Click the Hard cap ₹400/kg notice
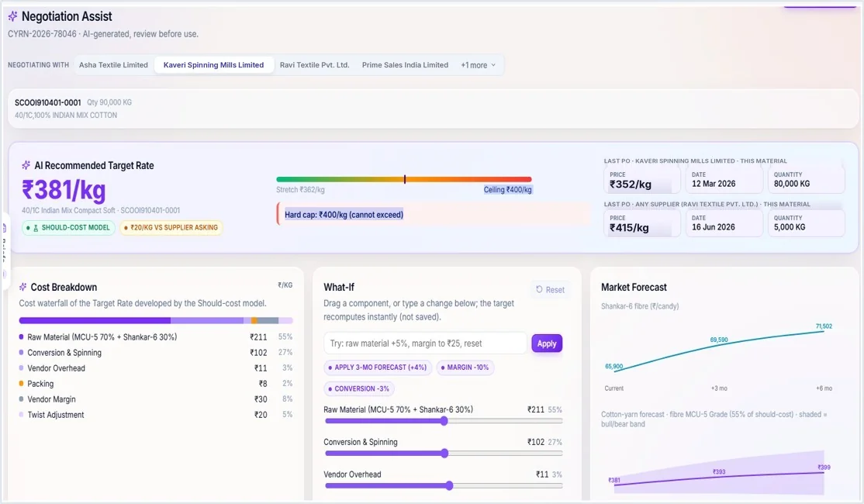The image size is (864, 504). pos(433,215)
